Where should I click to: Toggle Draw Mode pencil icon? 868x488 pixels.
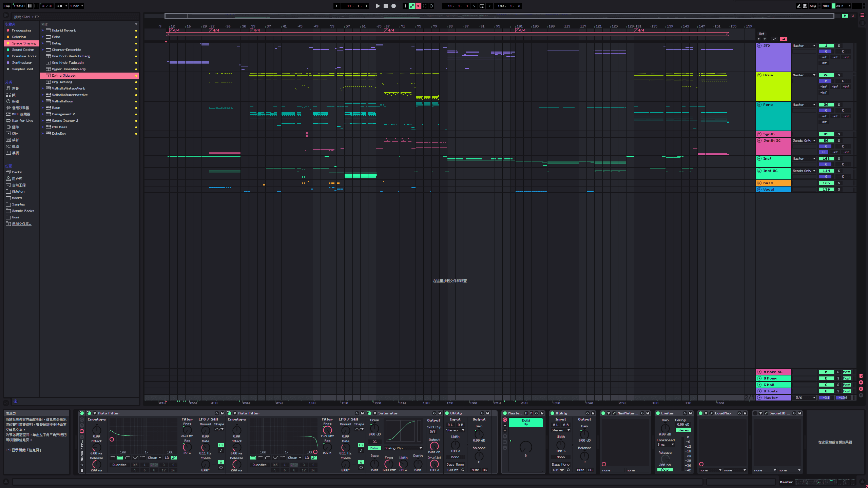pos(798,6)
